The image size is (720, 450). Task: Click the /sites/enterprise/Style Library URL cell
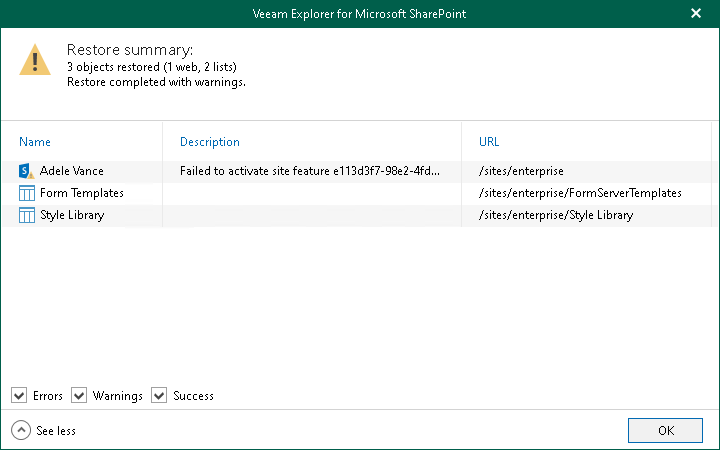tap(556, 215)
